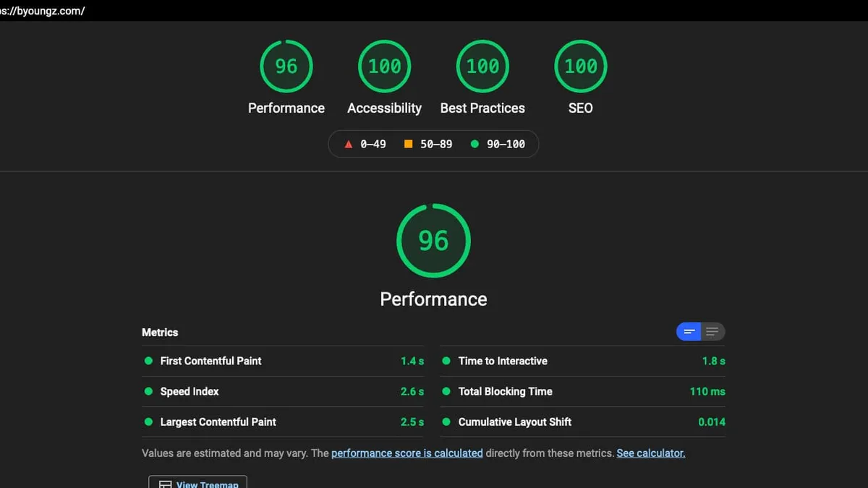Viewport: 868px width, 488px height.
Task: Expand the Time to Interactive metric
Action: [x=583, y=361]
